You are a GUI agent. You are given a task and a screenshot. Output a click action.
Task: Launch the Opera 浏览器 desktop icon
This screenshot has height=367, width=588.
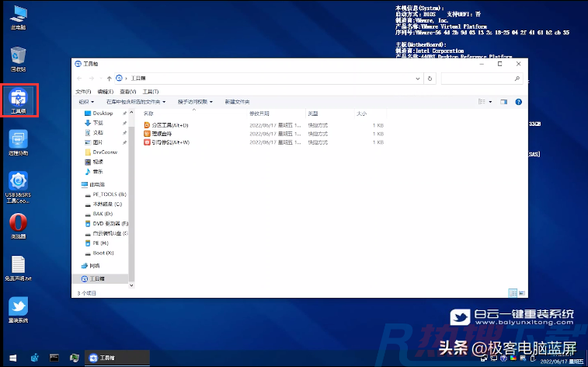click(x=18, y=226)
